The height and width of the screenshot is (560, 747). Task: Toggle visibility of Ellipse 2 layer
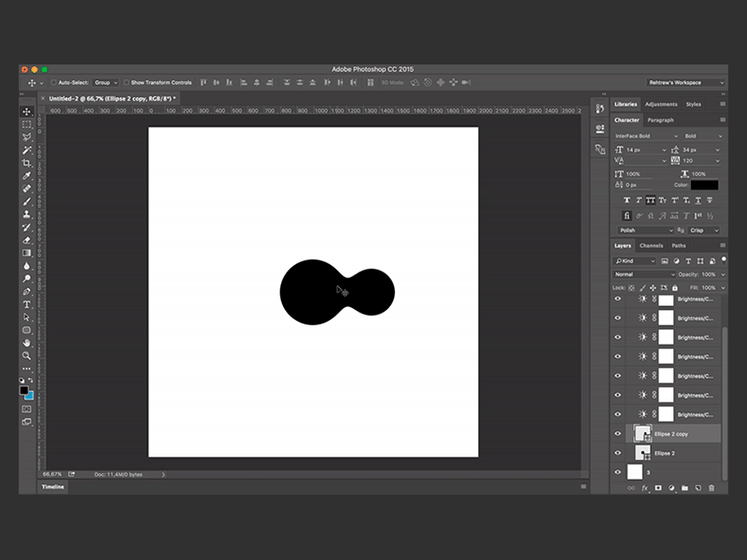point(617,453)
